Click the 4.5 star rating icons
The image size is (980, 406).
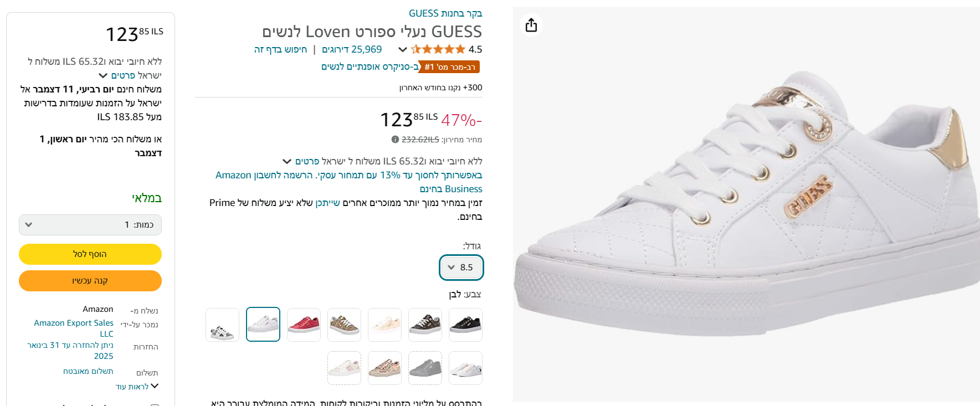[438, 49]
